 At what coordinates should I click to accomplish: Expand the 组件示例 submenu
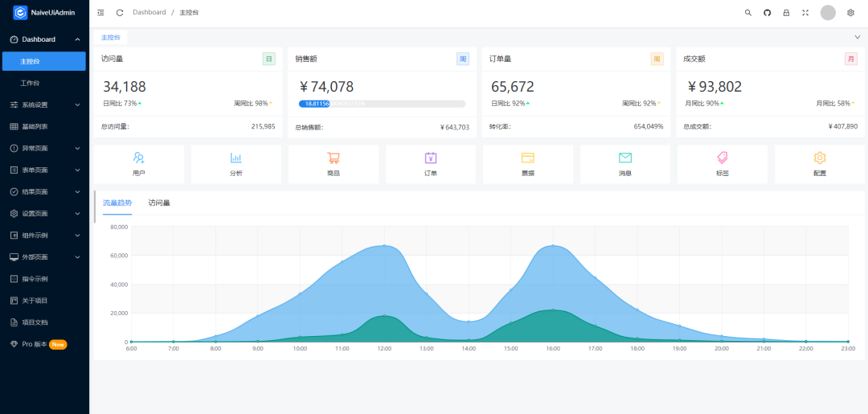(x=77, y=236)
